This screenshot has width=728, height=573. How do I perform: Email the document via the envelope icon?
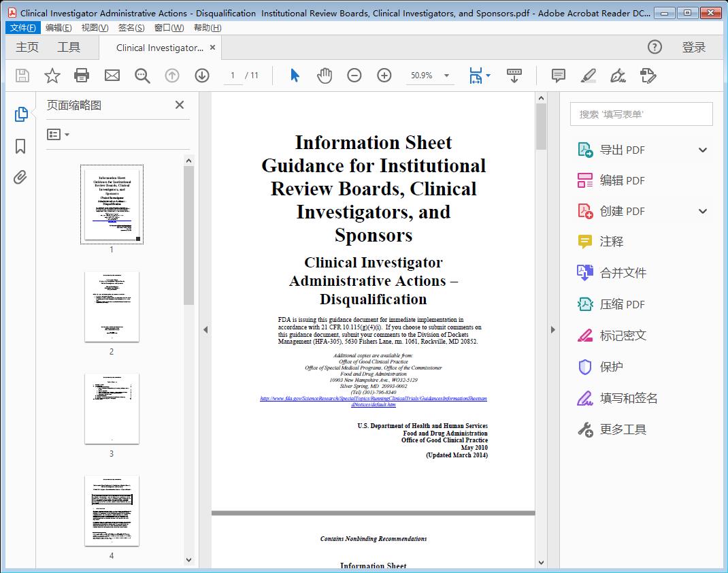(x=112, y=76)
